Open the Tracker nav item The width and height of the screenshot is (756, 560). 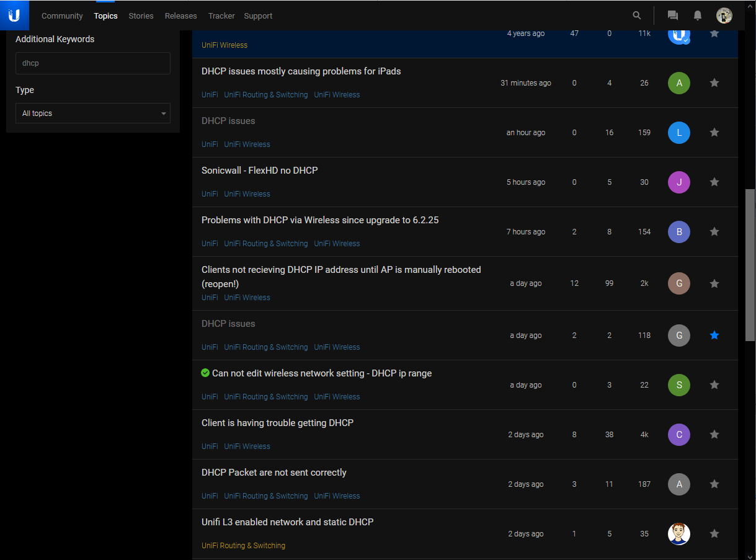click(x=221, y=16)
